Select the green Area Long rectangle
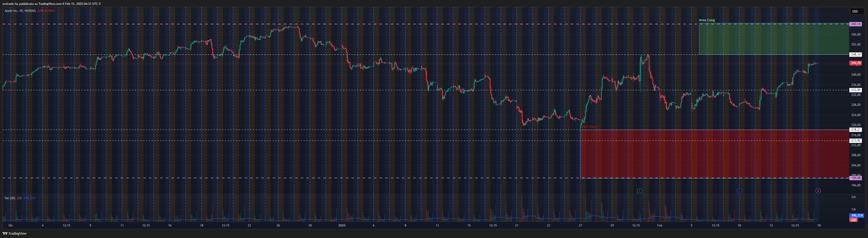Image resolution: width=868 pixels, height=238 pixels. 774,39
